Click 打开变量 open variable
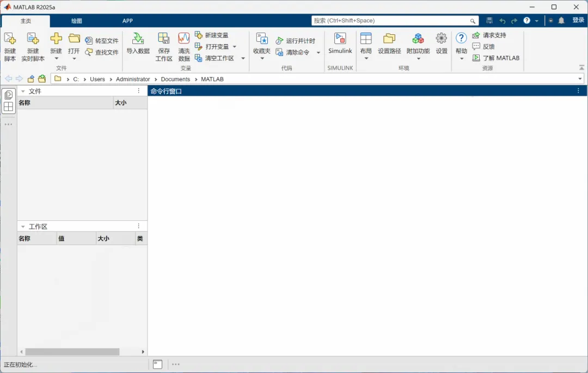Viewport: 588px width, 373px height. coord(212,46)
